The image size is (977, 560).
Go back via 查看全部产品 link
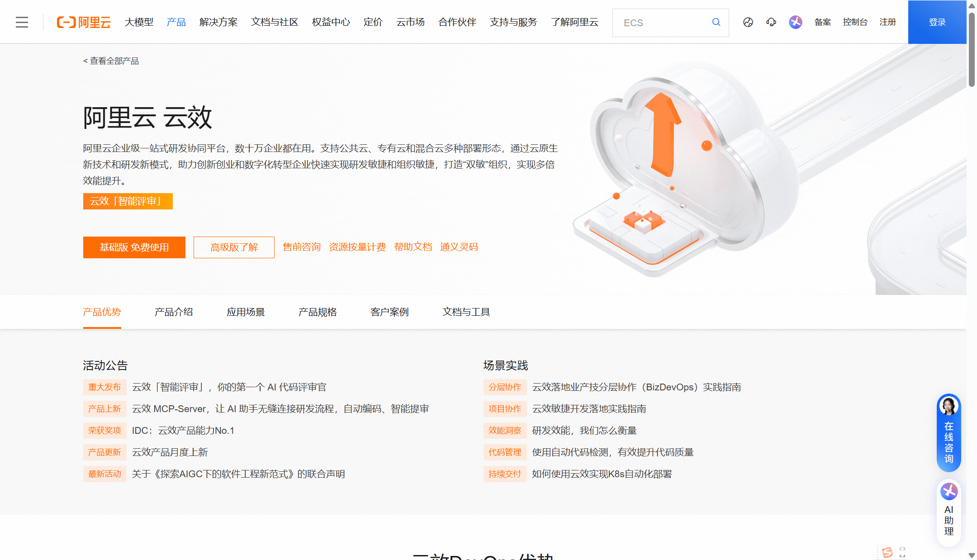click(111, 61)
